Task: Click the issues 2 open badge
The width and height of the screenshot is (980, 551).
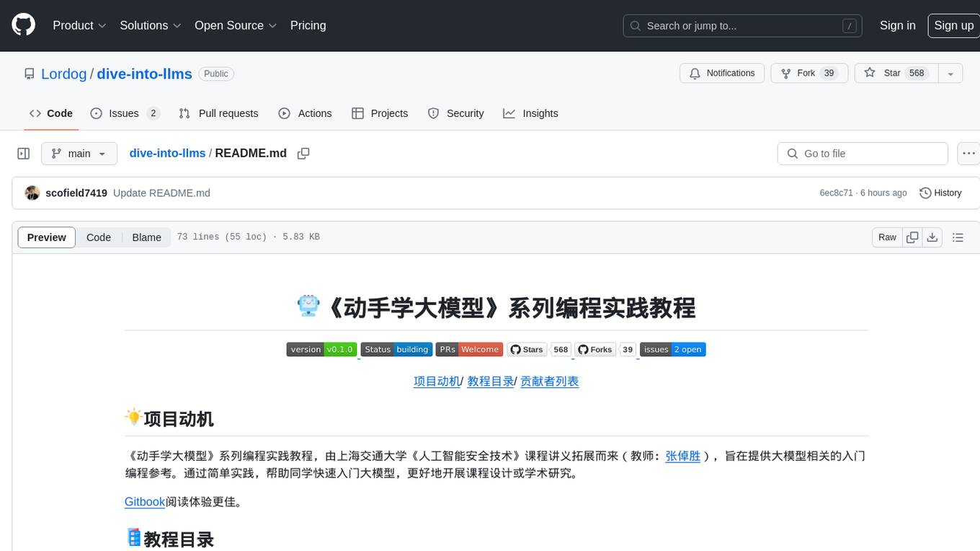Action: (672, 350)
